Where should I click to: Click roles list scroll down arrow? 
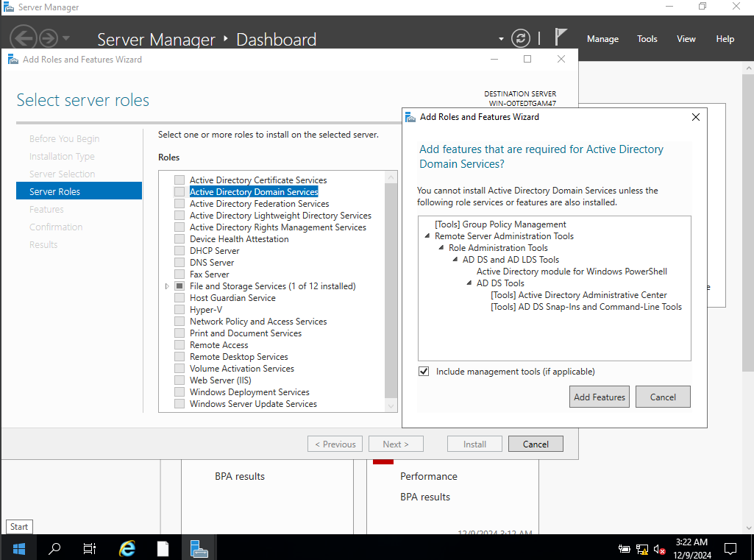click(391, 405)
